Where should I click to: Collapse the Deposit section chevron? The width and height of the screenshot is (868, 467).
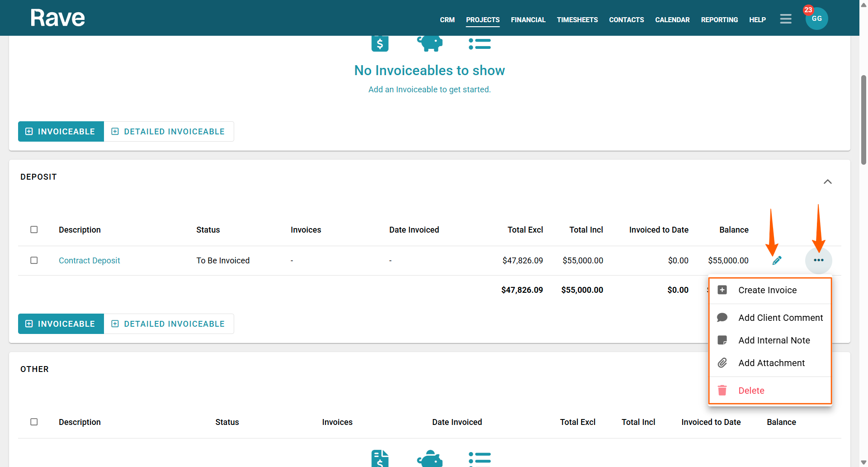point(828,181)
